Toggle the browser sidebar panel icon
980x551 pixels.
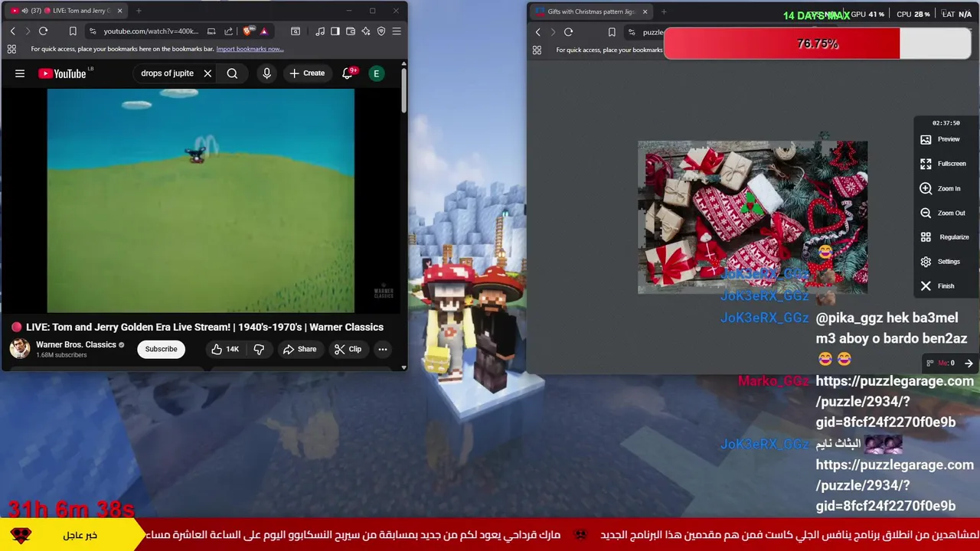pos(335,31)
